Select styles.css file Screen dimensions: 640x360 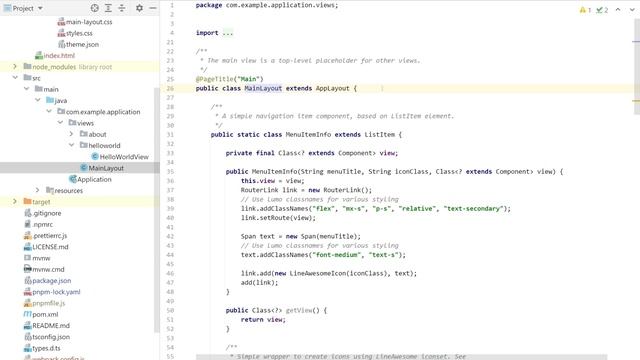coord(79,33)
